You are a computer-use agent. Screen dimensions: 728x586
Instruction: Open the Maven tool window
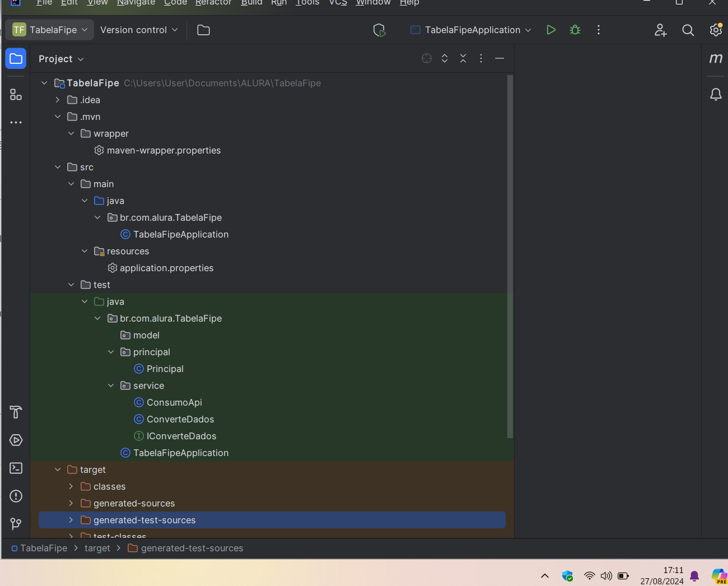click(x=716, y=58)
